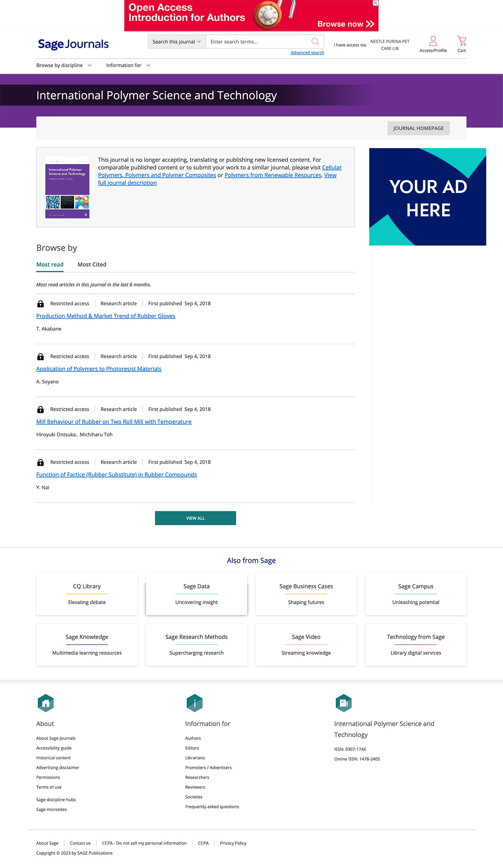The height and width of the screenshot is (868, 503).
Task: Click the search terms input field
Action: click(x=257, y=42)
